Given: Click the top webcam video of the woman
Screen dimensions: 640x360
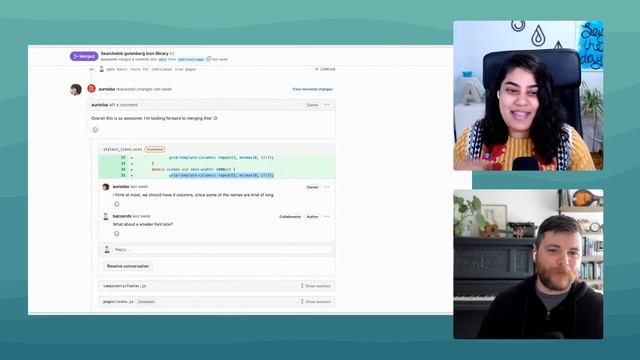Looking at the screenshot, I should click(528, 96).
